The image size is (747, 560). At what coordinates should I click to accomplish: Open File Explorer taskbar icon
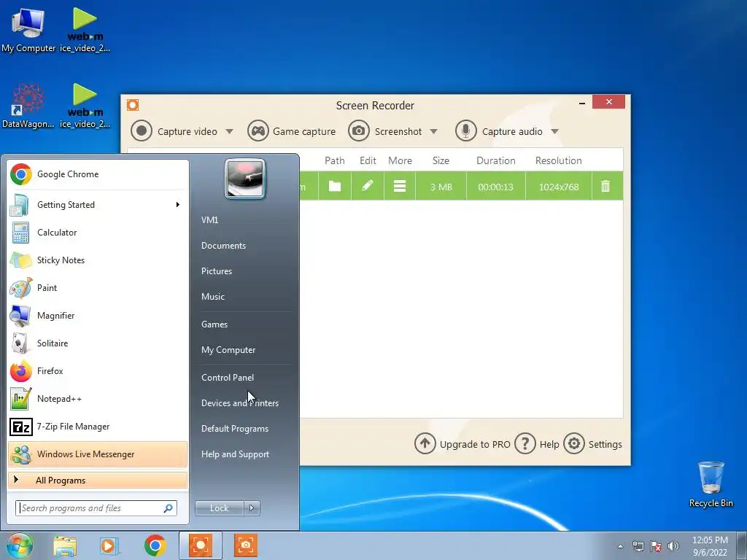coord(65,545)
